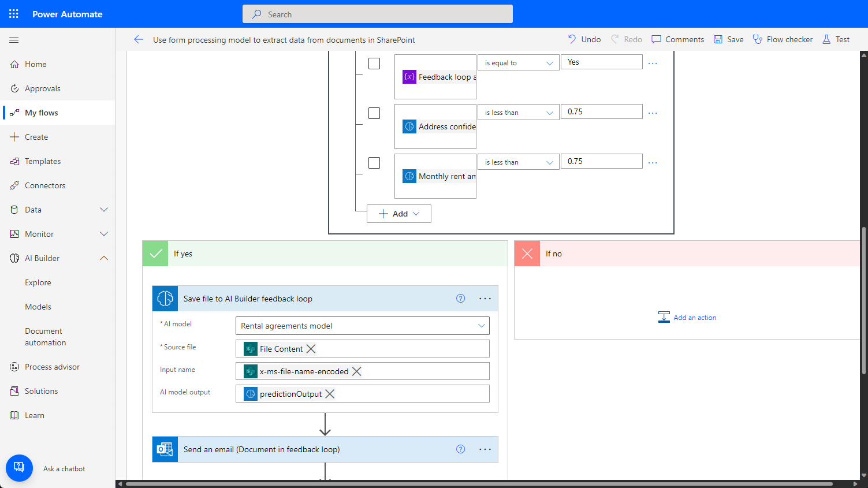Click help icon on Save file action
Image resolution: width=868 pixels, height=488 pixels.
point(460,299)
